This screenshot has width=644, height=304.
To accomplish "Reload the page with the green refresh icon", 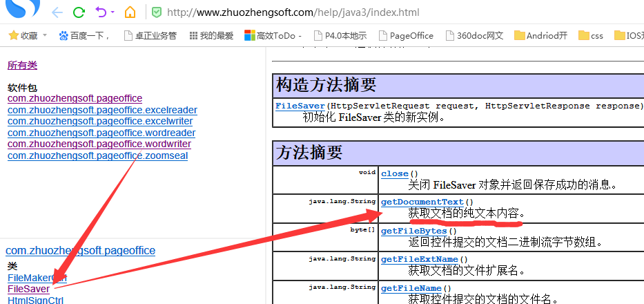I will coord(79,12).
